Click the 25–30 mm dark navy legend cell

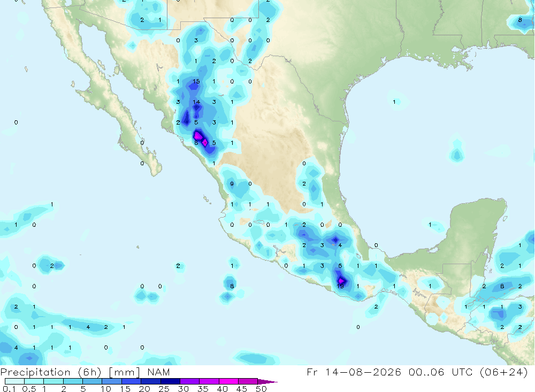click(170, 381)
